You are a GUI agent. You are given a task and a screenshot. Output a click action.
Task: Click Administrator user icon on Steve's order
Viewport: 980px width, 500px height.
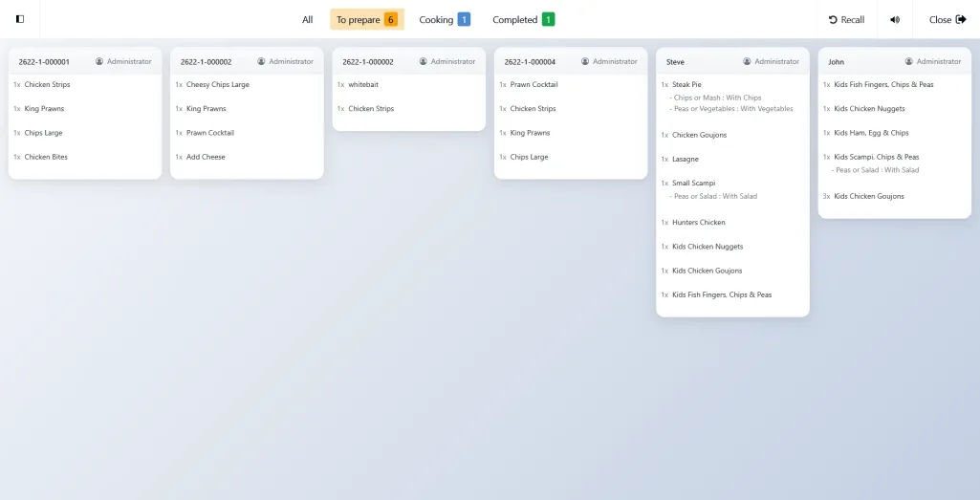pyautogui.click(x=747, y=61)
